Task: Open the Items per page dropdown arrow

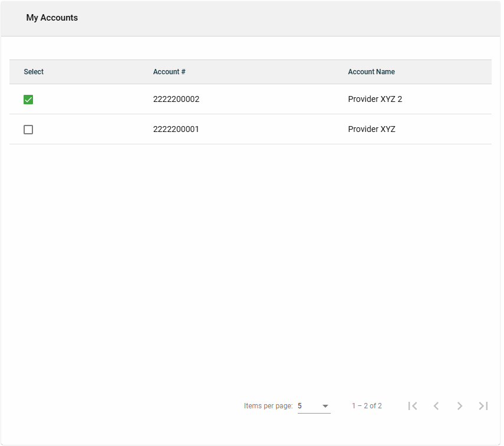Action: tap(325, 406)
